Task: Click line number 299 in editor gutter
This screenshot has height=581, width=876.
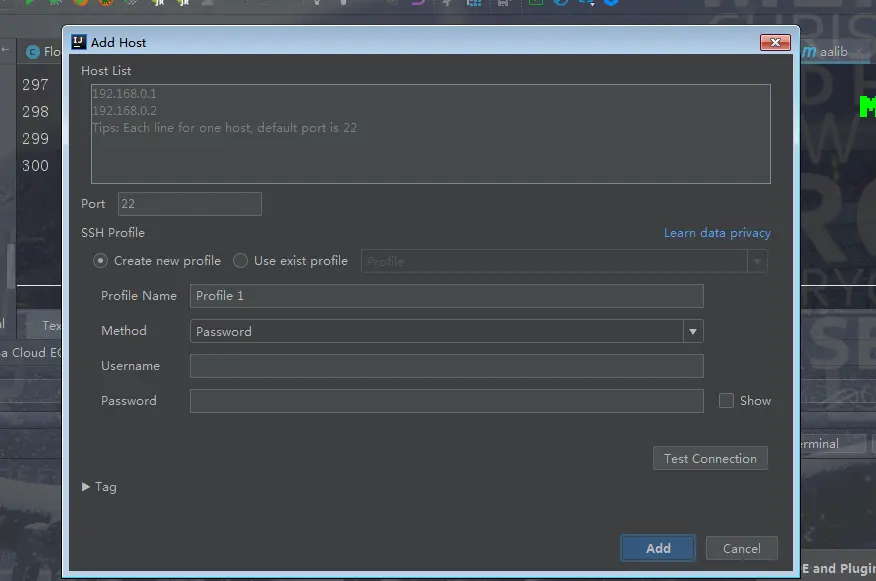Action: click(x=35, y=139)
